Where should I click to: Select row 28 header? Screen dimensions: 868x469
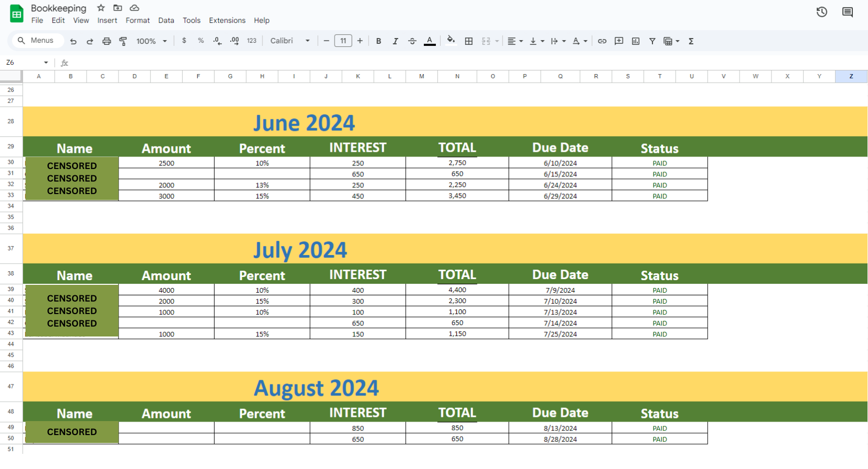[x=11, y=121]
